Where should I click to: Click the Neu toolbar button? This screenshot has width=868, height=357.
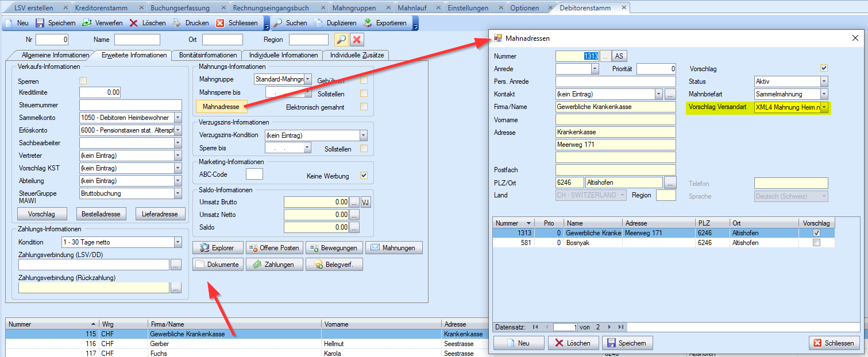click(16, 23)
